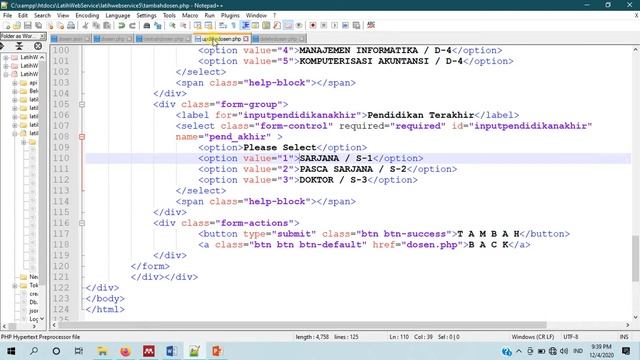Click the Stop Recording macro icon

(324, 25)
